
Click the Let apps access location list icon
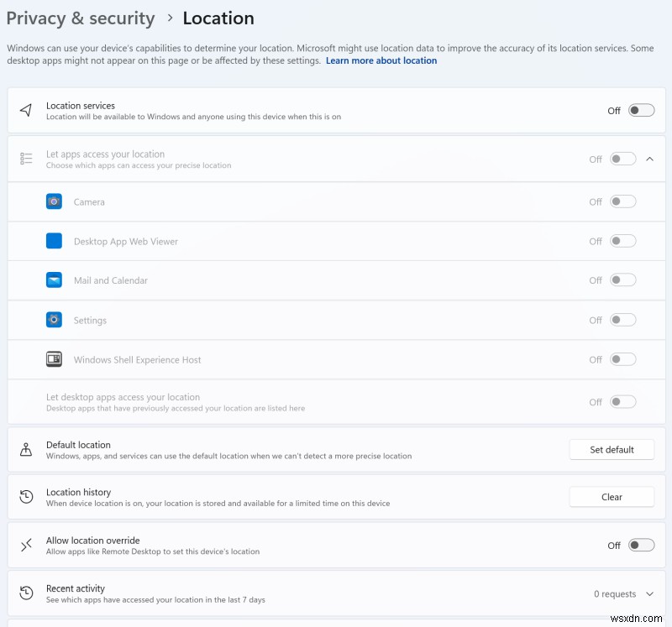point(26,159)
